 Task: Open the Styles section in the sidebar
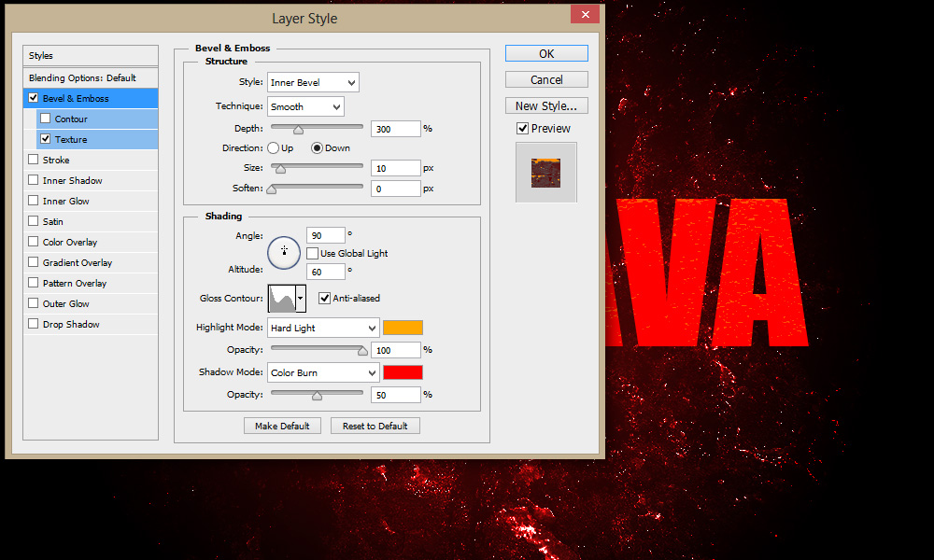(x=91, y=55)
